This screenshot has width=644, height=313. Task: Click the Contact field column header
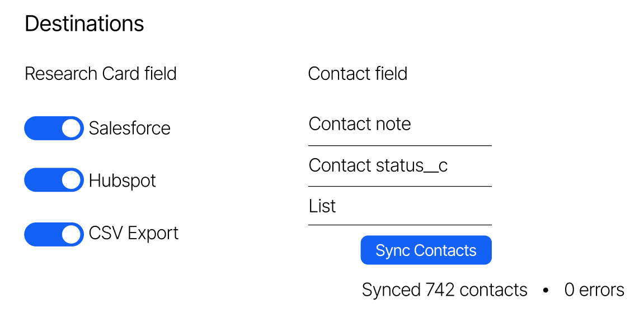pyautogui.click(x=358, y=74)
